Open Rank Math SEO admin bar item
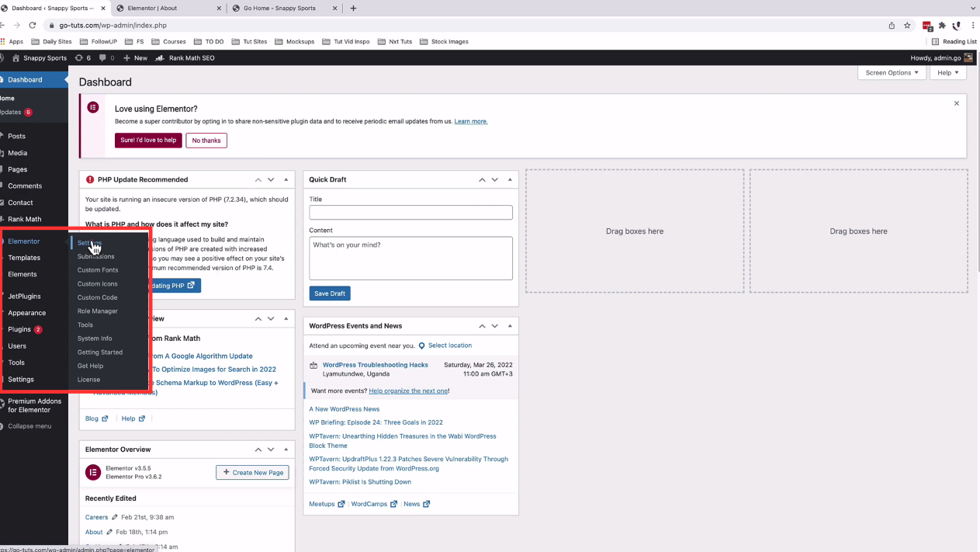Viewport: 980px width, 552px height. click(185, 58)
